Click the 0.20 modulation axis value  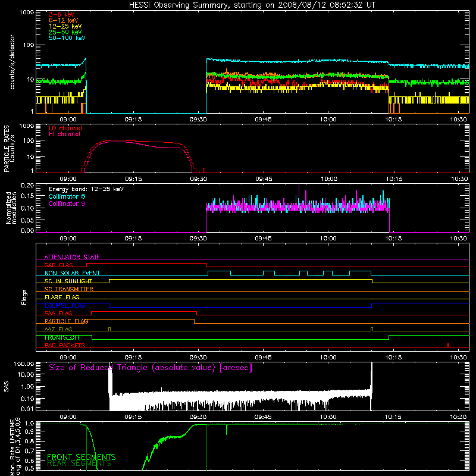point(27,186)
